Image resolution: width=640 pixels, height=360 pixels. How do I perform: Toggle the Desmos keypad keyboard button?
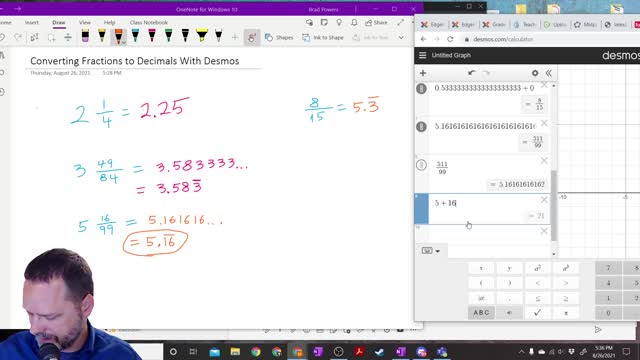click(430, 251)
